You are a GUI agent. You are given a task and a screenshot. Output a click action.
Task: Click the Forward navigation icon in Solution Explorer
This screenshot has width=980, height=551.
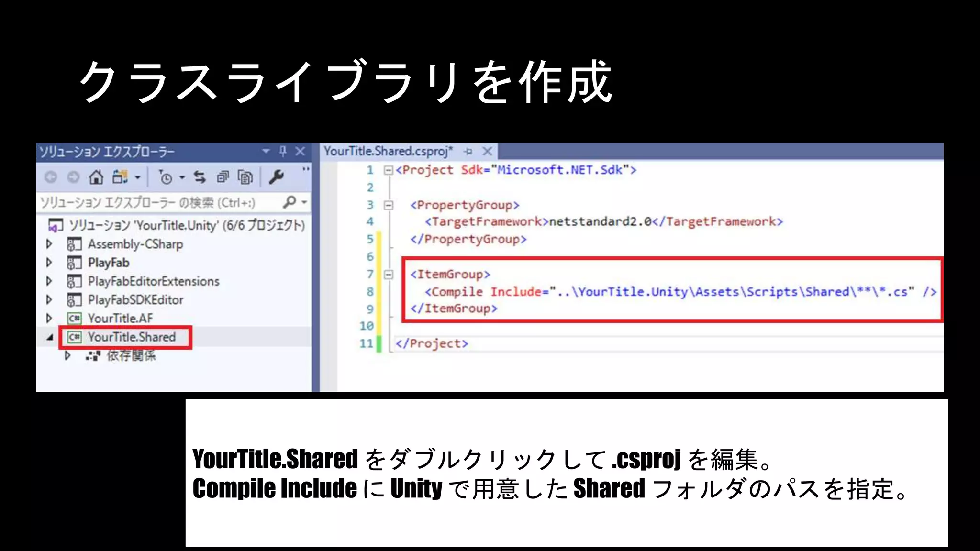[73, 177]
